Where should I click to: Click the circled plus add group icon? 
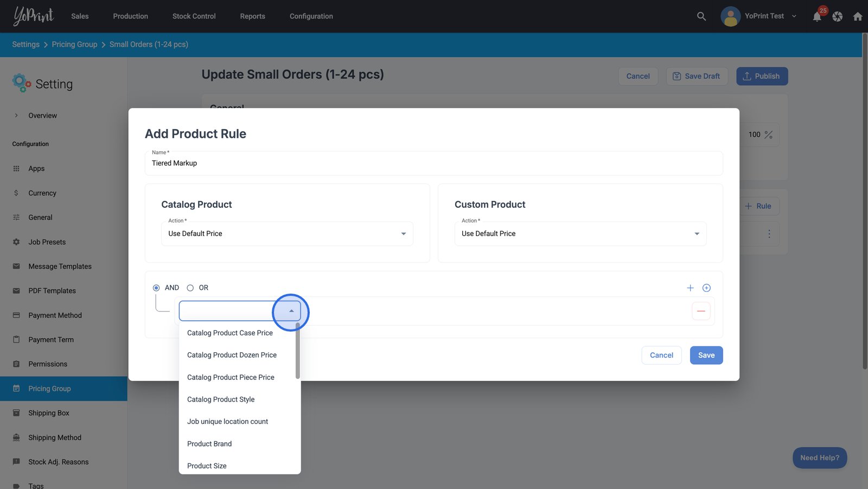point(706,288)
